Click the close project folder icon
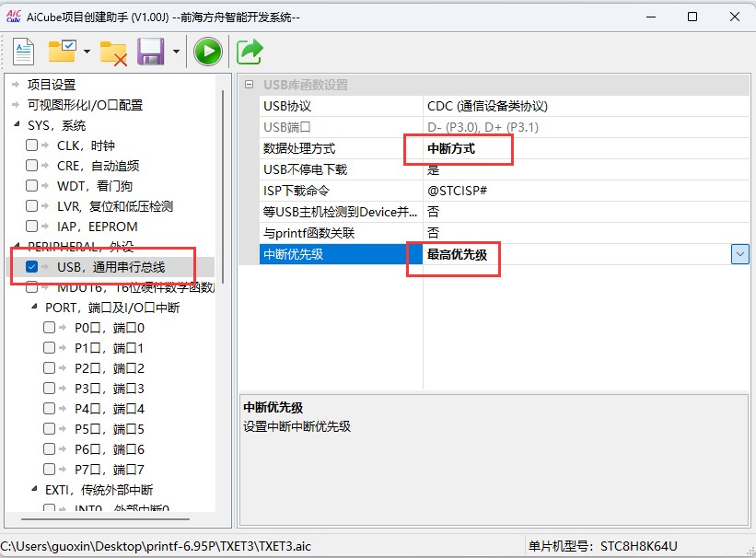Viewport: 756px width, 558px height. (x=113, y=52)
